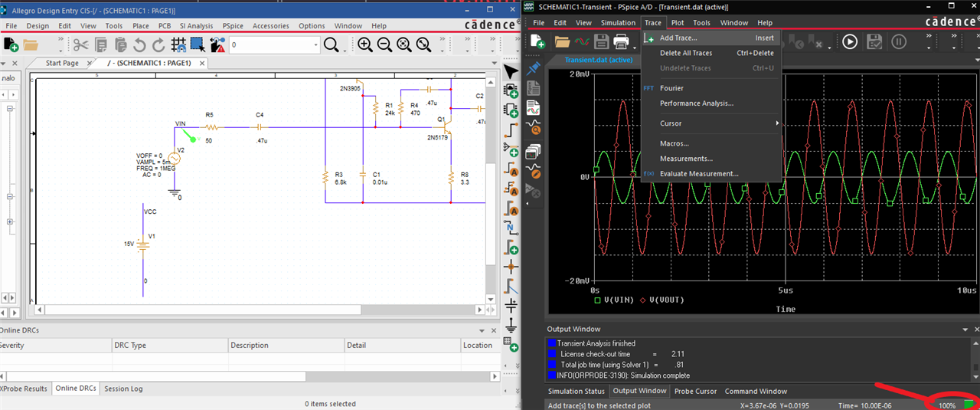980x410 pixels.
Task: Choose Fourier from Trace menu
Action: (710, 88)
